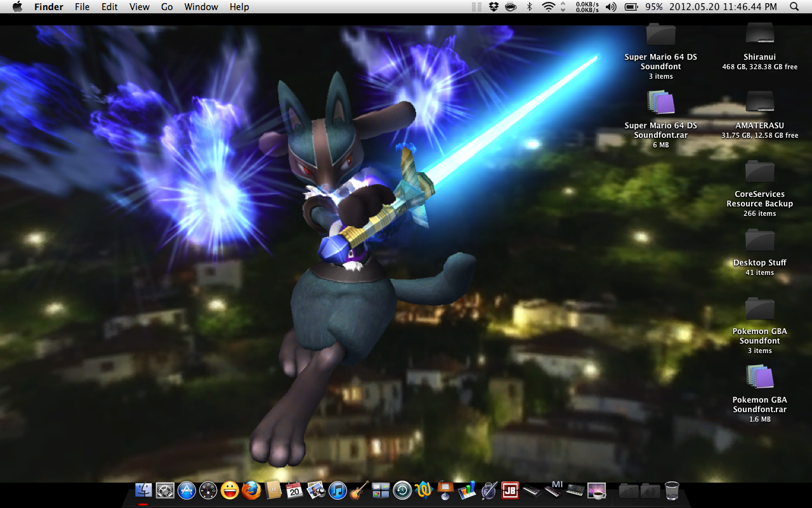Image resolution: width=812 pixels, height=508 pixels.
Task: Click the striped grid icon left of Dropbox
Action: tap(477, 7)
